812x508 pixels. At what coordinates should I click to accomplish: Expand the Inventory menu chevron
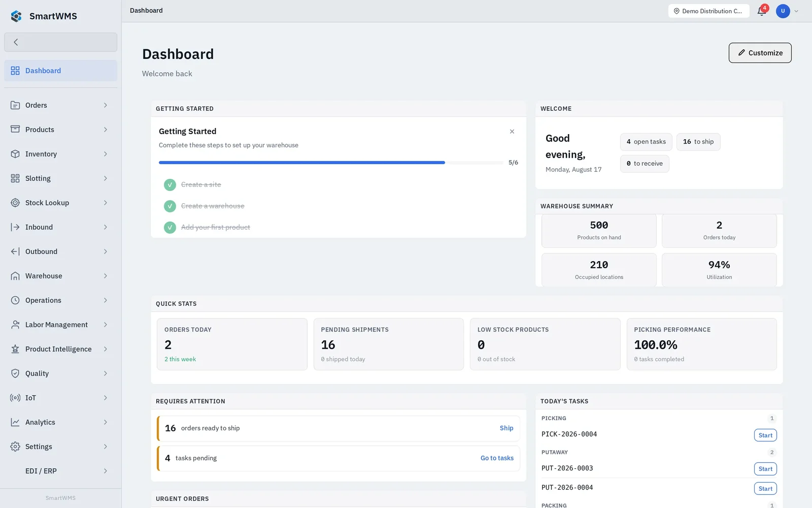(106, 154)
